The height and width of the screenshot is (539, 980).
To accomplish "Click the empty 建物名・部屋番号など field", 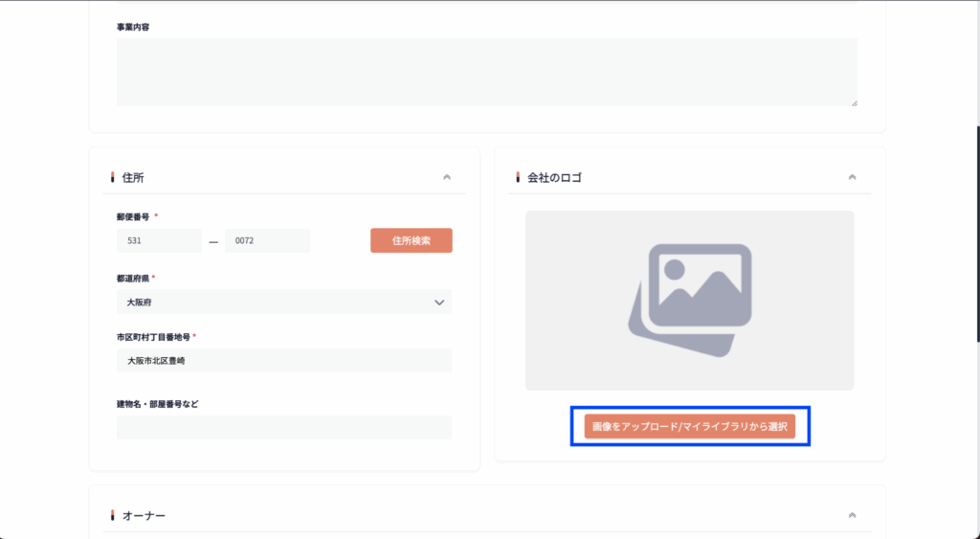I will (283, 427).
